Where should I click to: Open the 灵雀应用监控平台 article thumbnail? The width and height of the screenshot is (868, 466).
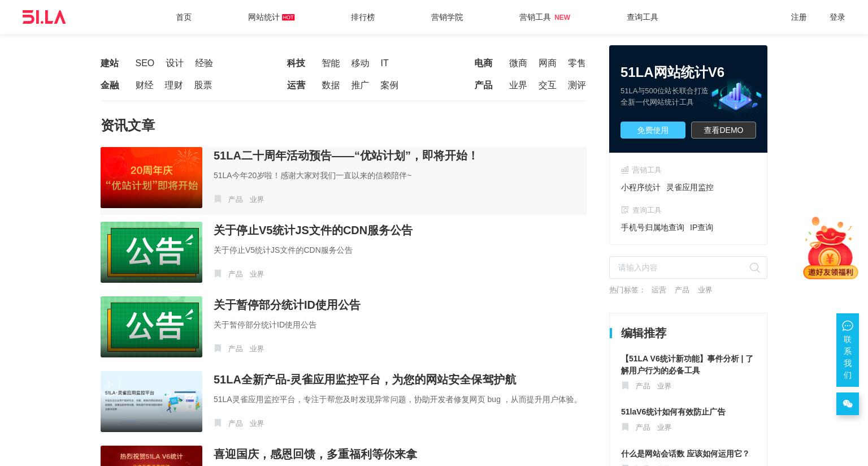[x=151, y=402]
